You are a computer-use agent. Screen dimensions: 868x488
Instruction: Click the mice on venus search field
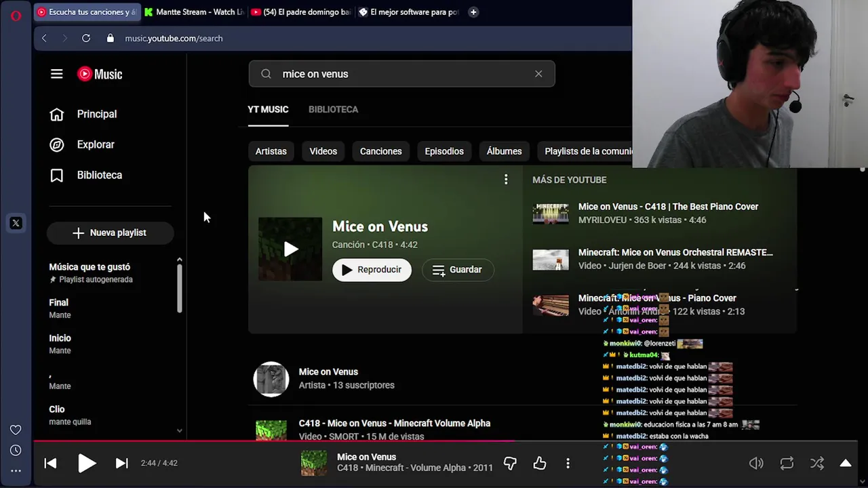401,74
